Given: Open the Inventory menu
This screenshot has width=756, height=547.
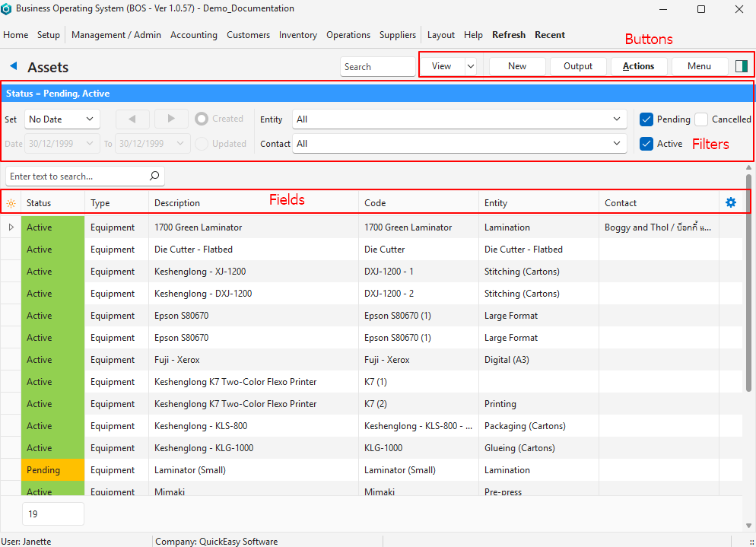Looking at the screenshot, I should coord(298,35).
